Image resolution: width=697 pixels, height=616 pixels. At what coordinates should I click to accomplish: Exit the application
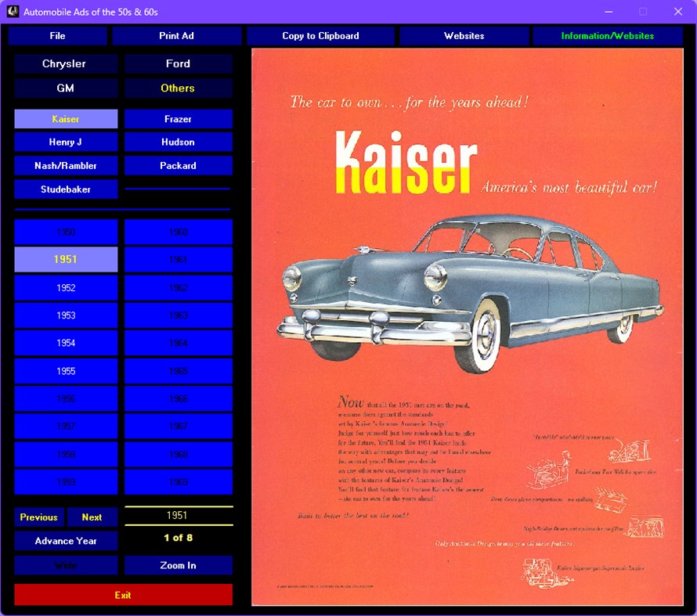coord(122,595)
